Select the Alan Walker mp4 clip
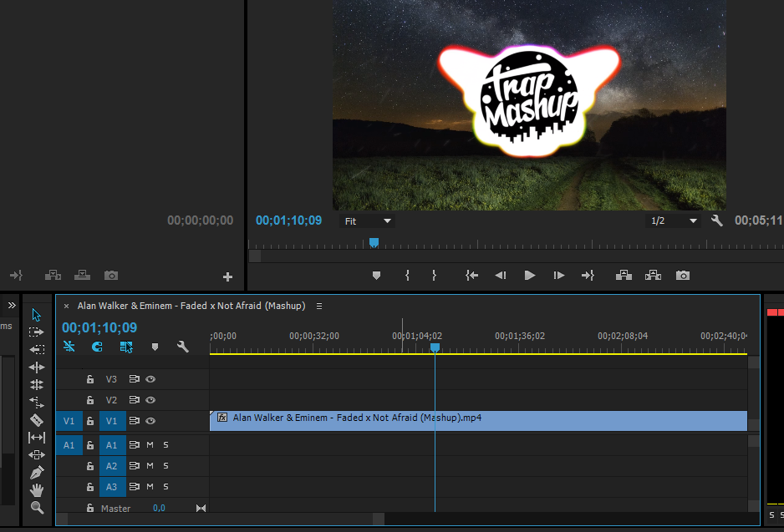Screen dimensions: 784x532 (478, 421)
